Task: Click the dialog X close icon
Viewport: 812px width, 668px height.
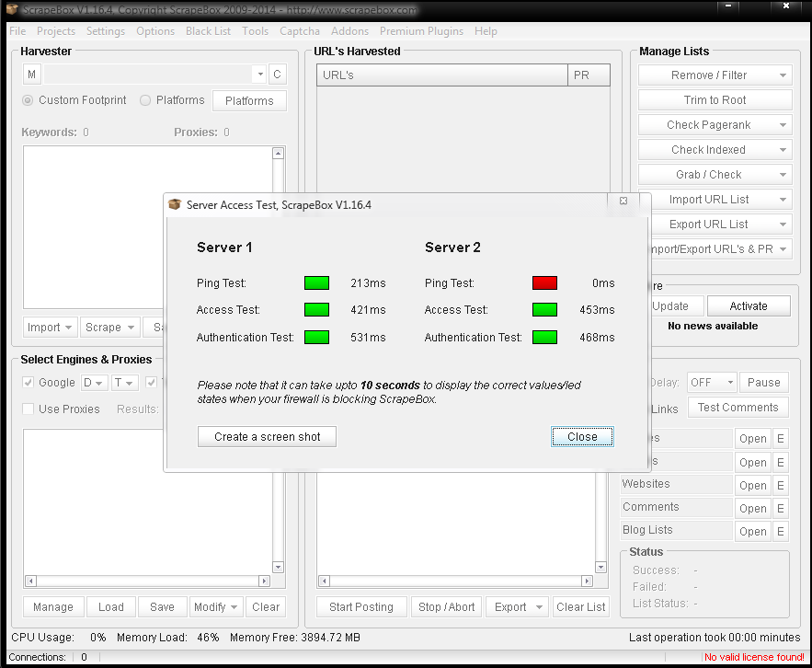Action: point(623,201)
